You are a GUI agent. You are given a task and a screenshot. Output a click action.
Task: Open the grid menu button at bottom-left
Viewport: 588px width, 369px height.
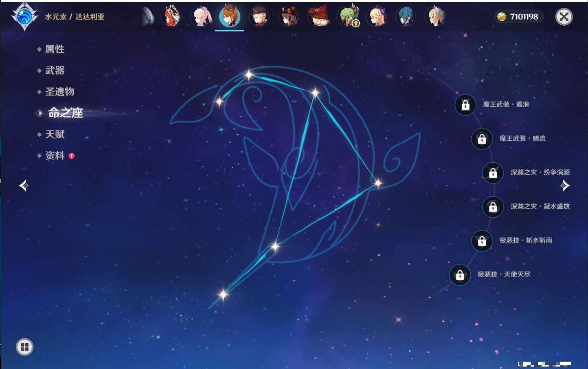tap(24, 347)
